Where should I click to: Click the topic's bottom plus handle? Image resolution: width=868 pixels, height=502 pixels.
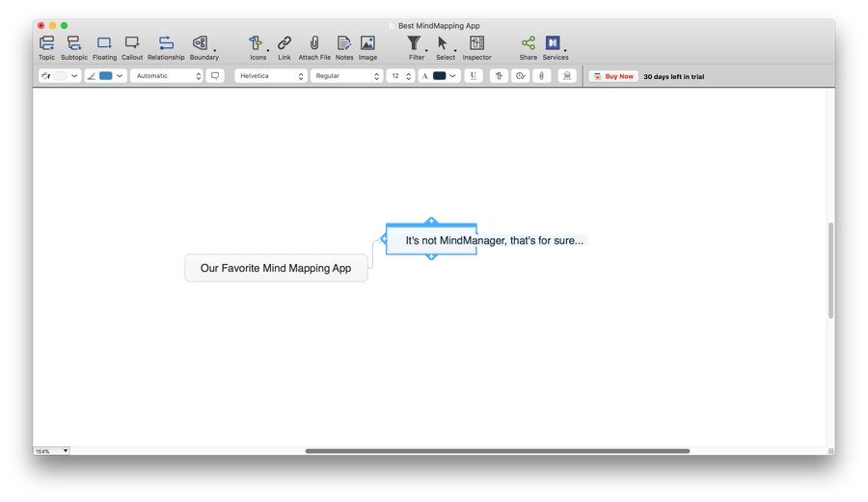(x=431, y=256)
